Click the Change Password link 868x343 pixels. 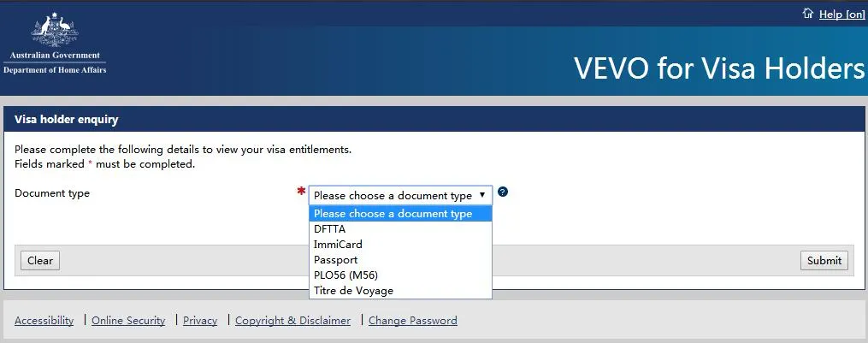[x=412, y=321]
